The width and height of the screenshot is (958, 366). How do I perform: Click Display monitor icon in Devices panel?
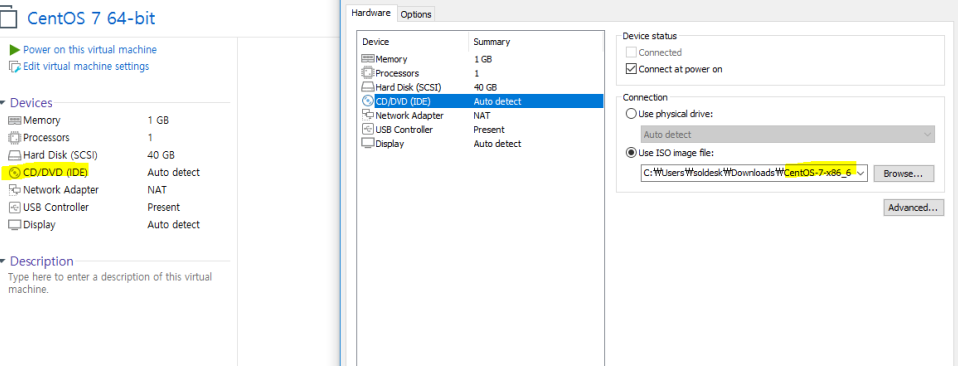15,225
